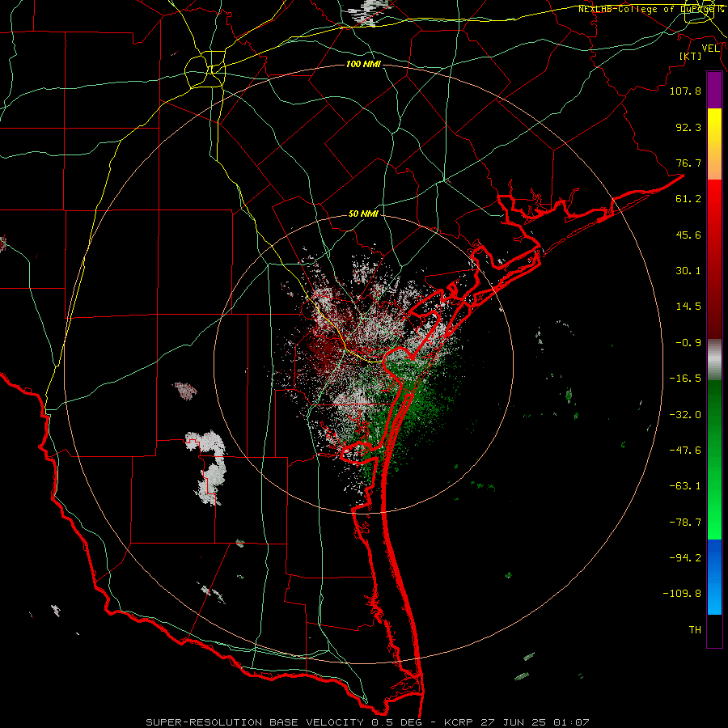The image size is (728, 728).
Task: Click the 92.3 velocity scale value
Action: pyautogui.click(x=688, y=127)
